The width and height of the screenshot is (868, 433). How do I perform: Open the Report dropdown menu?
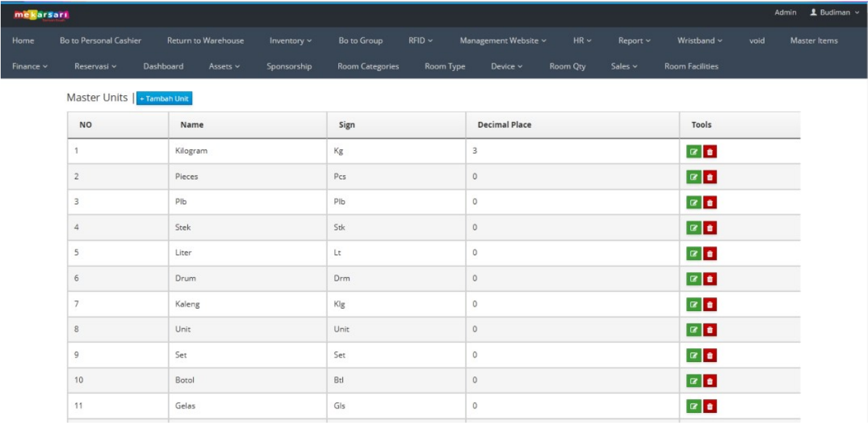tap(634, 41)
